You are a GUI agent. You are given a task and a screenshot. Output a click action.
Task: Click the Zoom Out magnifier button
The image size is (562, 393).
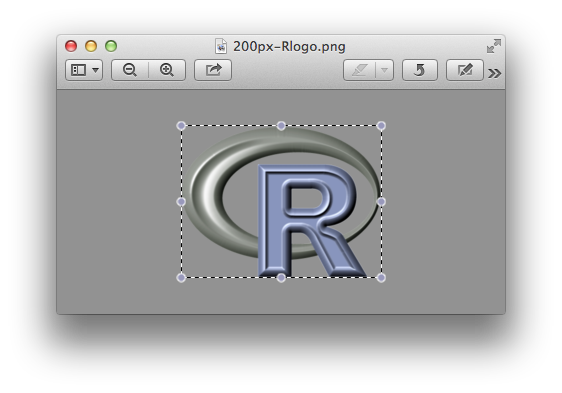(130, 70)
